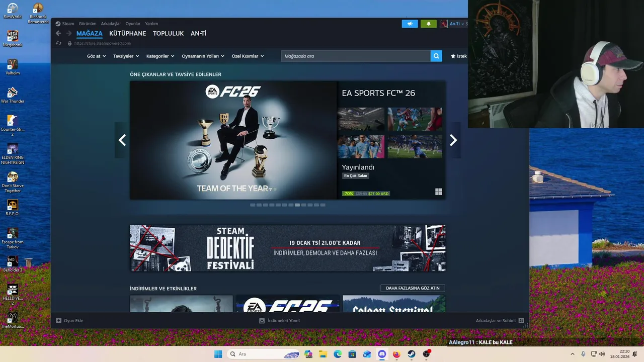Open the RimWorld desktop shortcut
Viewport: 644px width, 362px height.
click(x=13, y=11)
